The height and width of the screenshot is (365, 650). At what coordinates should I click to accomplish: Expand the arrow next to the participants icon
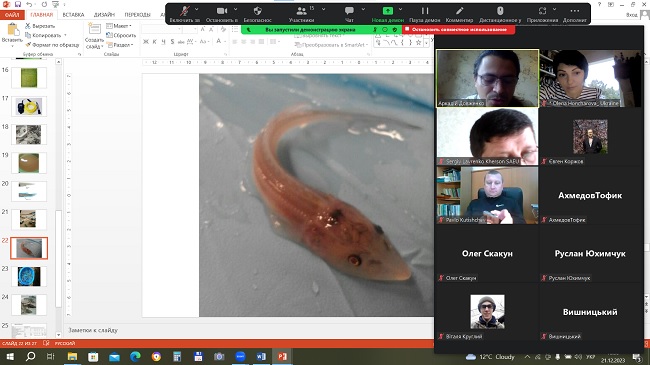(x=323, y=9)
